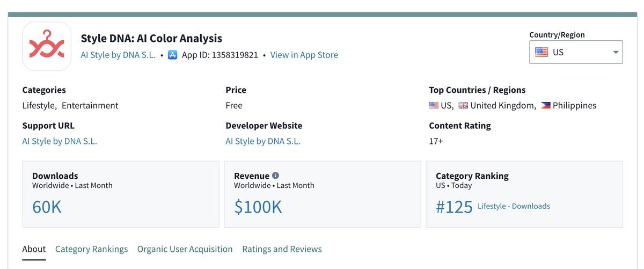Click the Entertainment category text
The height and width of the screenshot is (269, 644).
[x=90, y=106]
